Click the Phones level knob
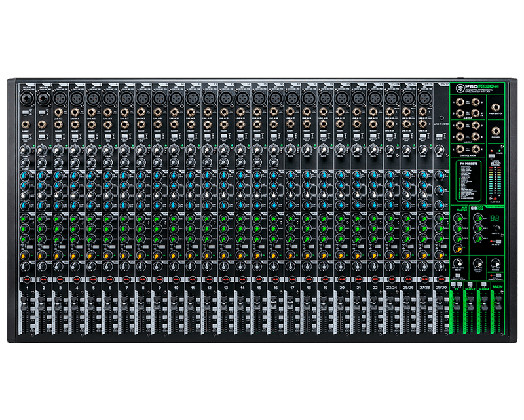This screenshot has width=524, height=420. 496,264
